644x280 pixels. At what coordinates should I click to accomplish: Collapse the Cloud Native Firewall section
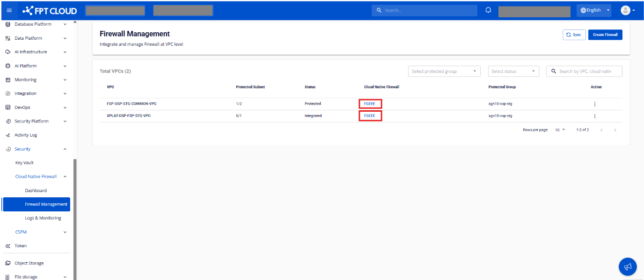click(x=65, y=177)
